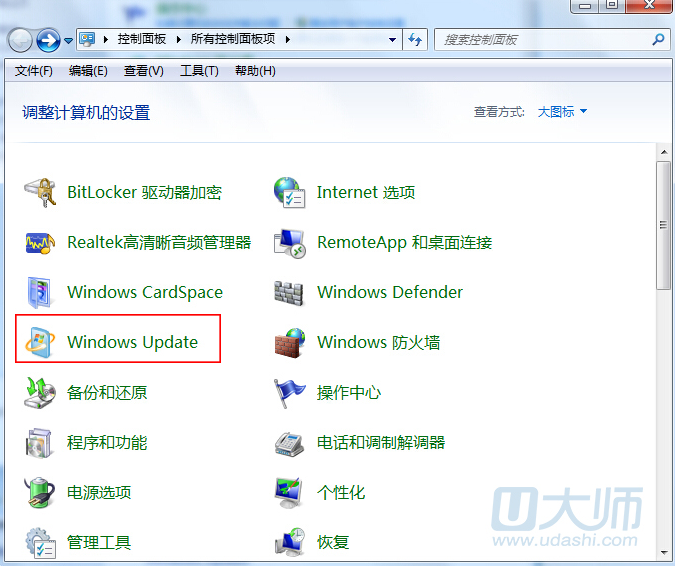
Task: Click the Action Center flag icon
Action: tap(289, 392)
